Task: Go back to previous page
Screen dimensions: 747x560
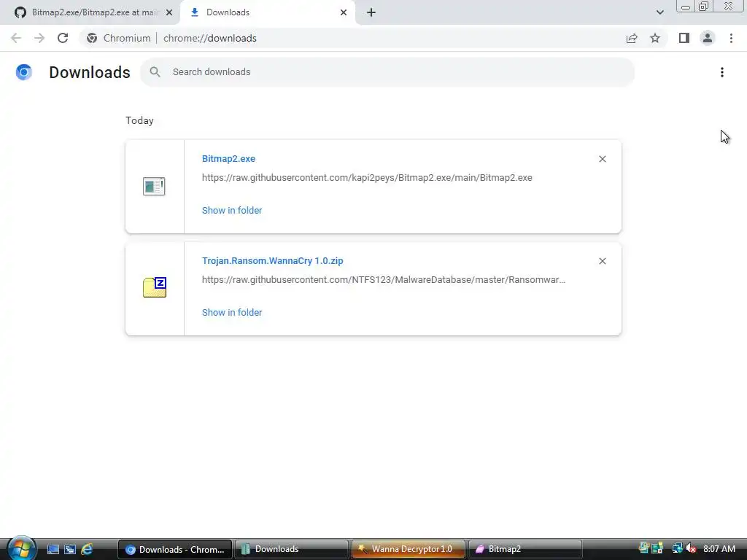Action: pyautogui.click(x=16, y=38)
